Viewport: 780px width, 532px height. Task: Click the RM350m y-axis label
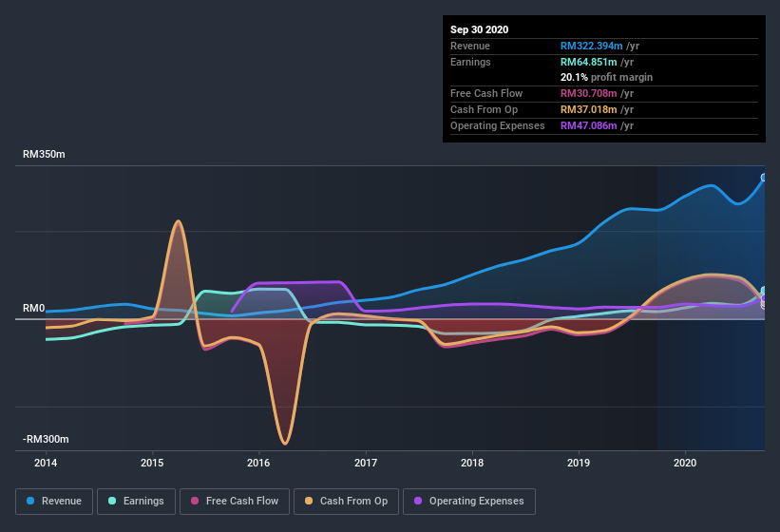45,154
